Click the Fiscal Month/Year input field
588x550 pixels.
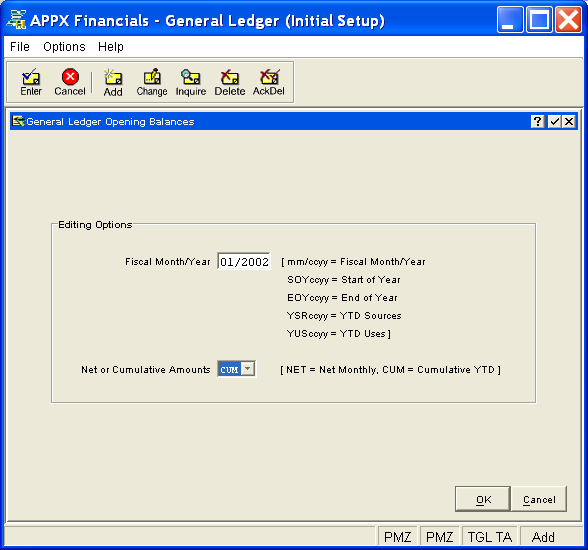tap(244, 261)
